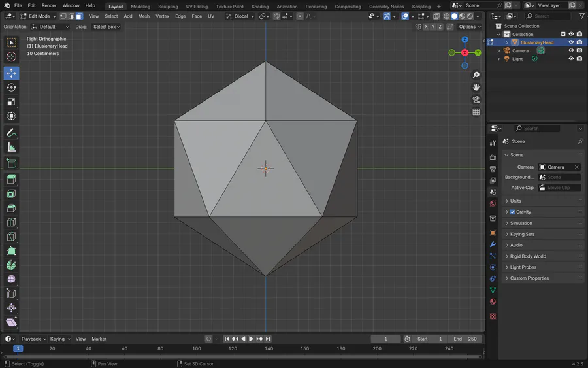The height and width of the screenshot is (368, 588).
Task: Select the Solid viewport shading mode
Action: (x=455, y=16)
